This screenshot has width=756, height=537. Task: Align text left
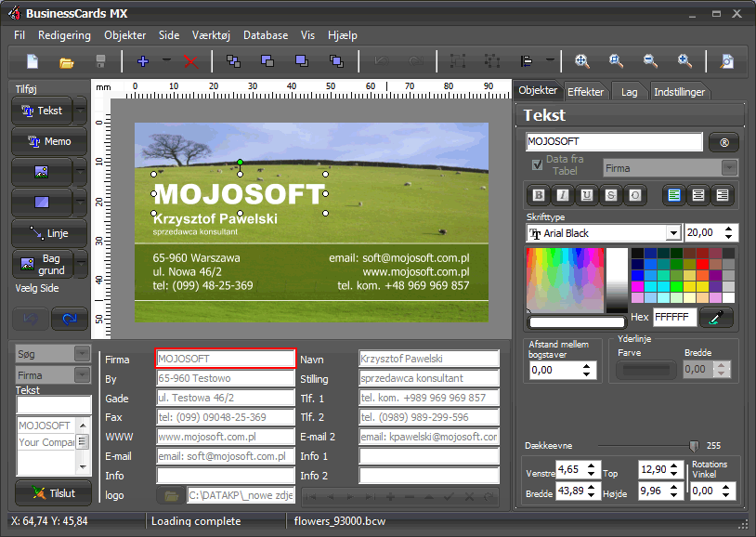click(674, 195)
